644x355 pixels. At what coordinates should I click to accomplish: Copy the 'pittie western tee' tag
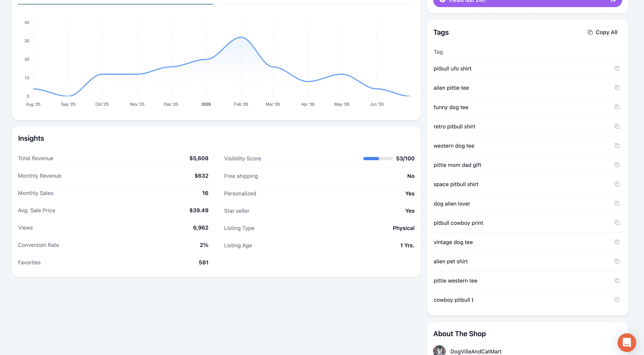tap(617, 280)
